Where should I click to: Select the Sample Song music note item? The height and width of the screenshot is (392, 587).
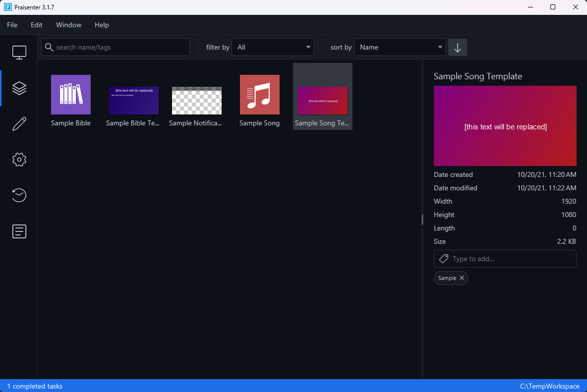(259, 95)
